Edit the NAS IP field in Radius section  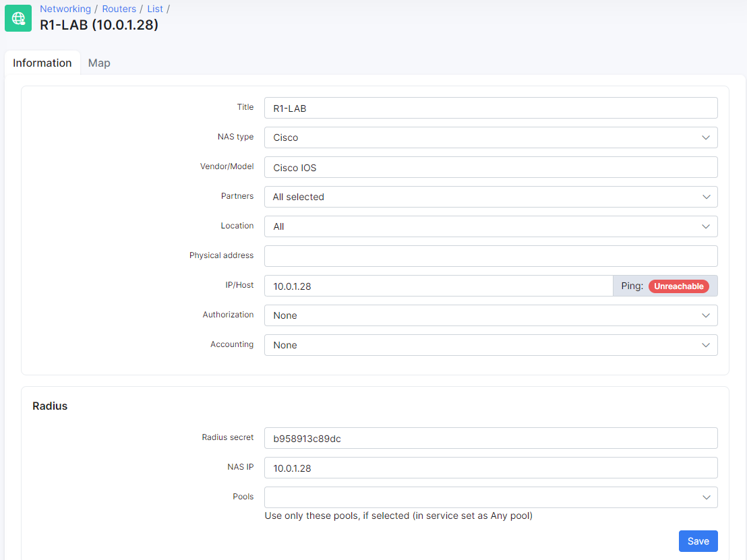click(491, 468)
